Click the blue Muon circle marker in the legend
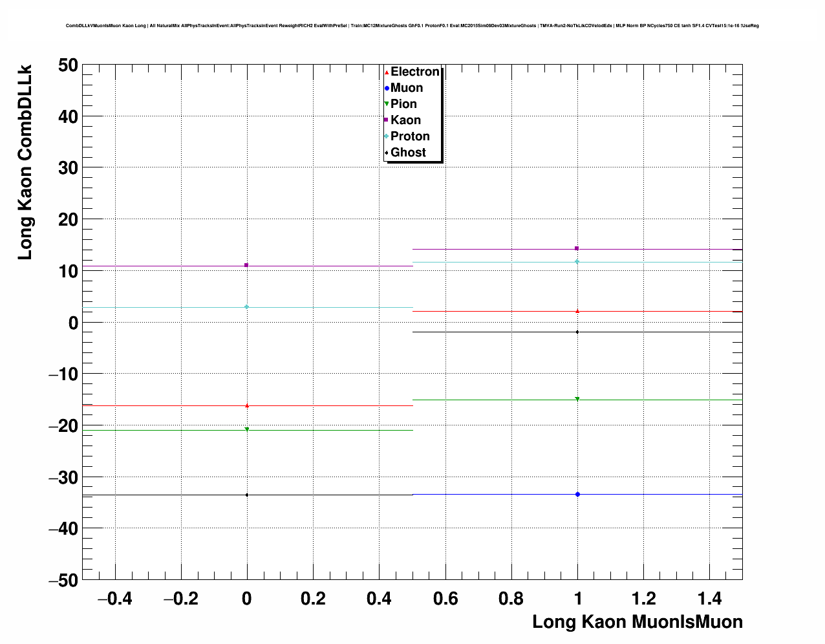This screenshot has height=644, width=825. pyautogui.click(x=387, y=89)
